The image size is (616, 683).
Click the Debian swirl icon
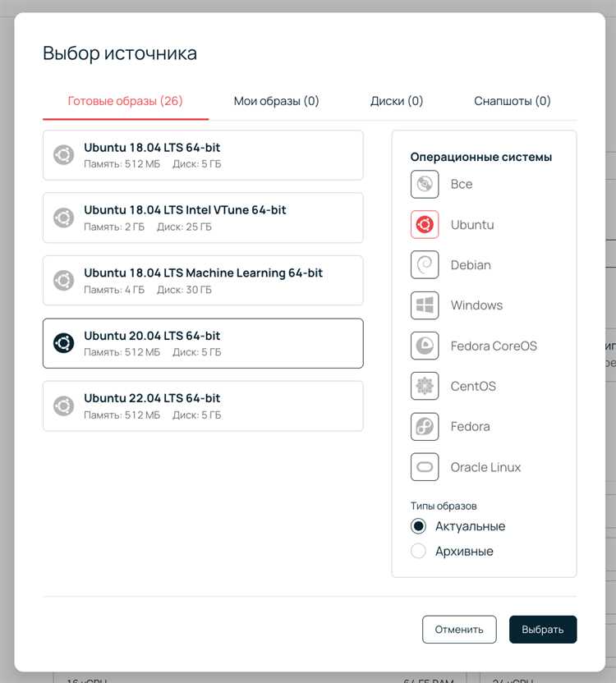click(424, 265)
